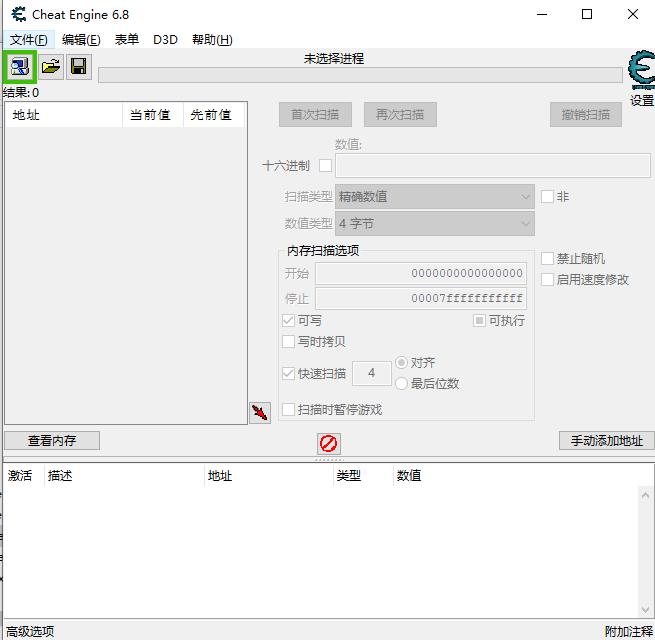Click address list scrollbar down arrow
The height and width of the screenshot is (640, 655).
(645, 610)
